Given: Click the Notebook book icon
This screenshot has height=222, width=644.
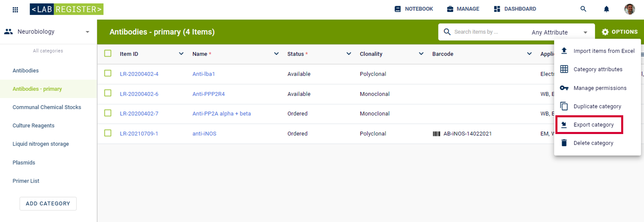Looking at the screenshot, I should pyautogui.click(x=398, y=9).
